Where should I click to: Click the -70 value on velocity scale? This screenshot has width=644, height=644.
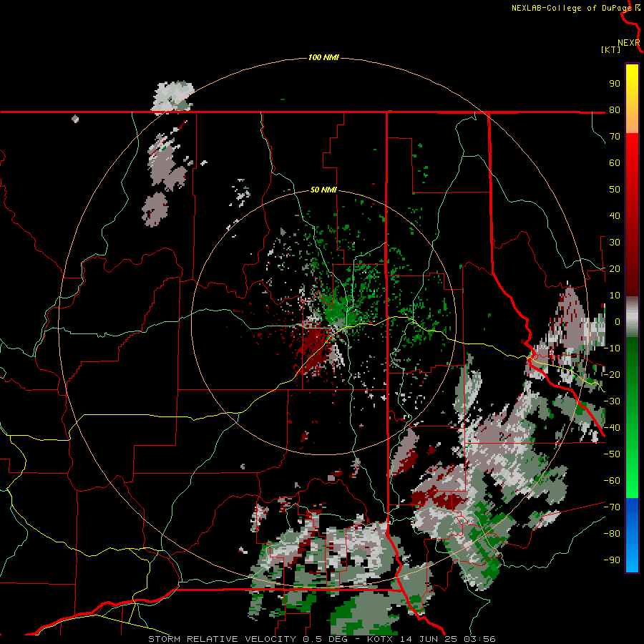[612, 507]
